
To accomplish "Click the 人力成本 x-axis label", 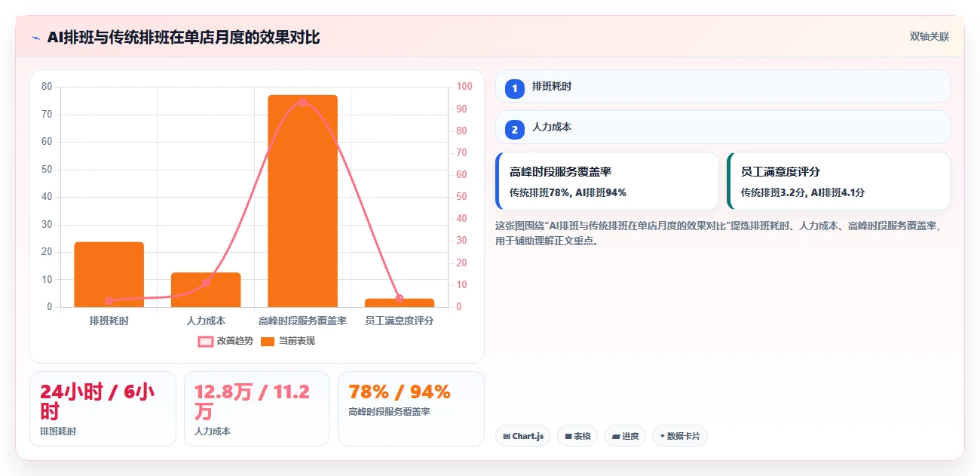I will point(206,321).
